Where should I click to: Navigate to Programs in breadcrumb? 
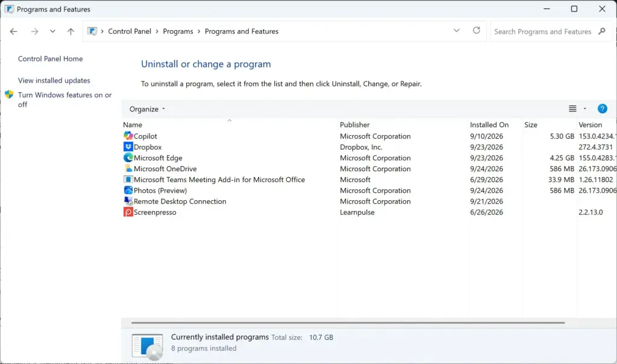pos(178,31)
